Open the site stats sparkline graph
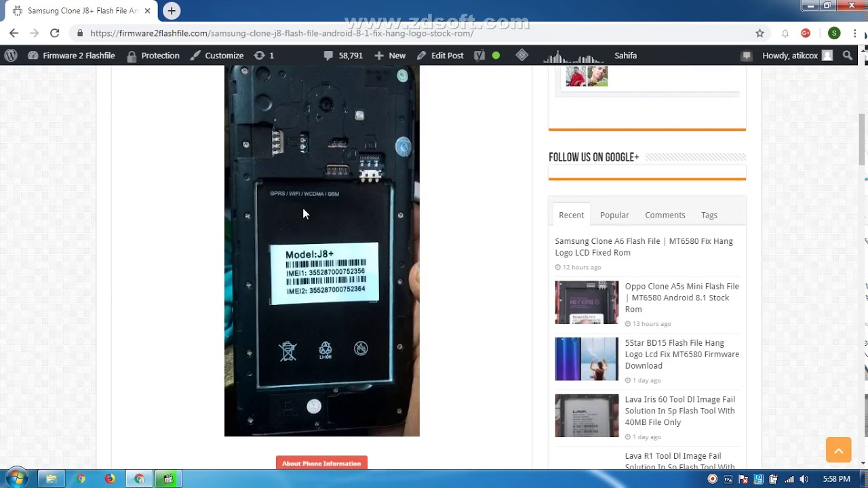868x488 pixels. pos(574,56)
